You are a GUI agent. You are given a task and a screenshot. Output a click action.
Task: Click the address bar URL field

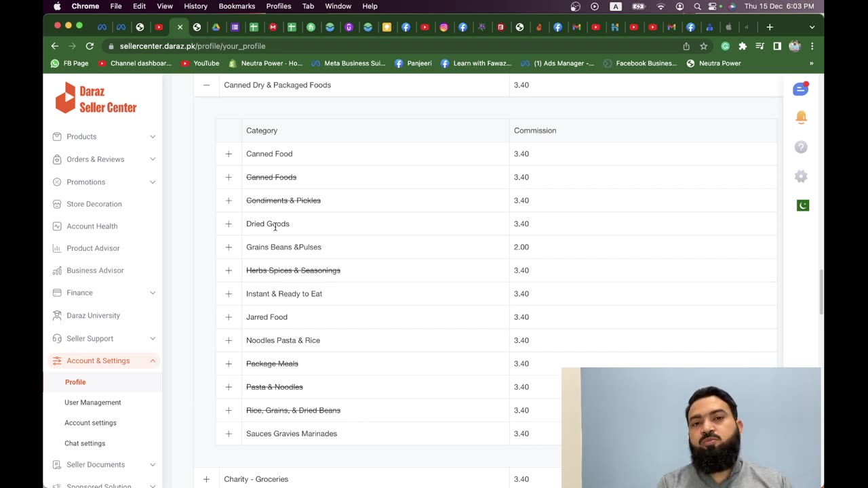coord(393,46)
